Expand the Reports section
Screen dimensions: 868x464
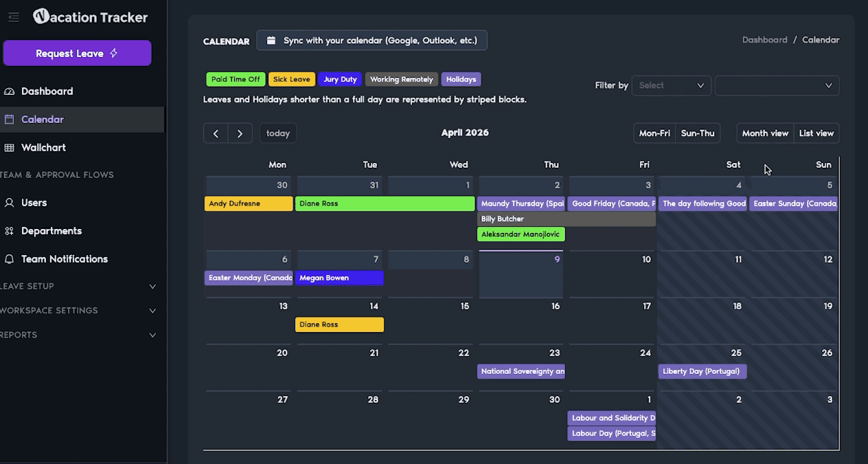point(152,335)
